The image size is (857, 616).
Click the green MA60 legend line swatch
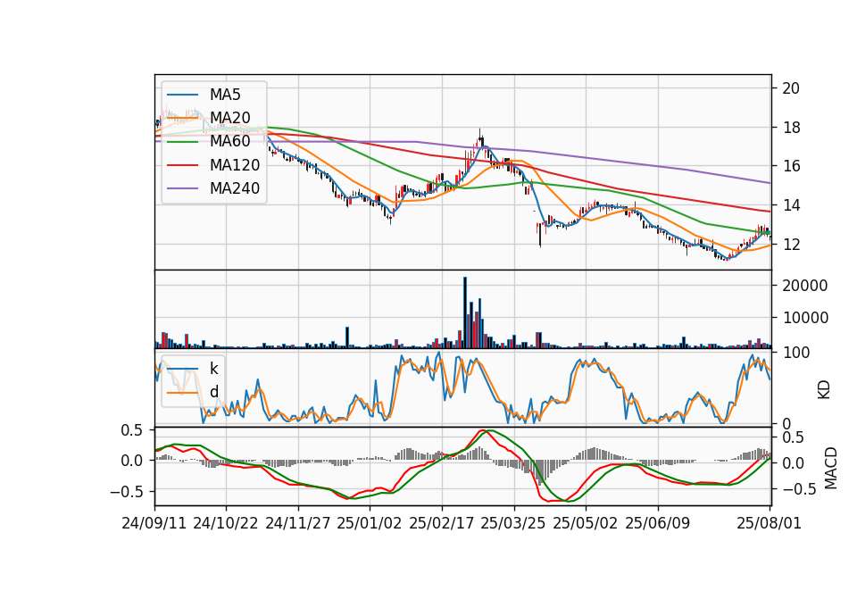coord(183,142)
